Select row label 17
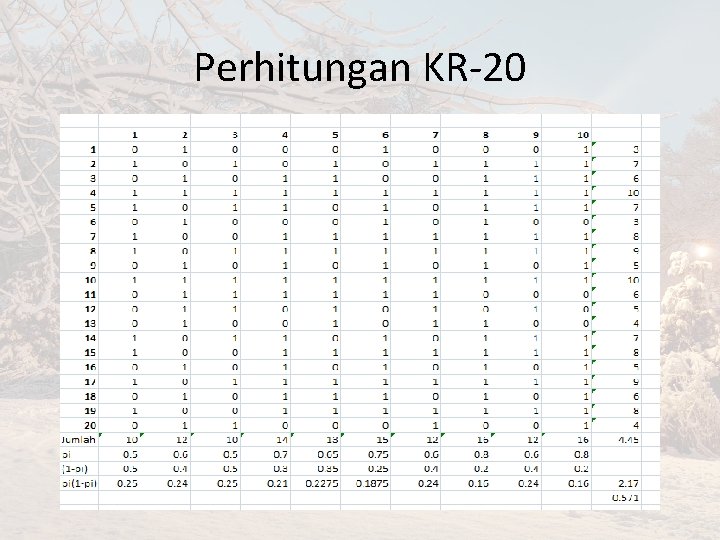720x540 pixels. coord(90,382)
